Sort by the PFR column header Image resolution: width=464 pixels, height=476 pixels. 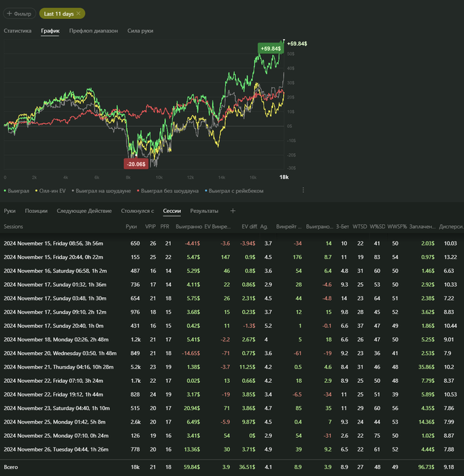click(165, 226)
